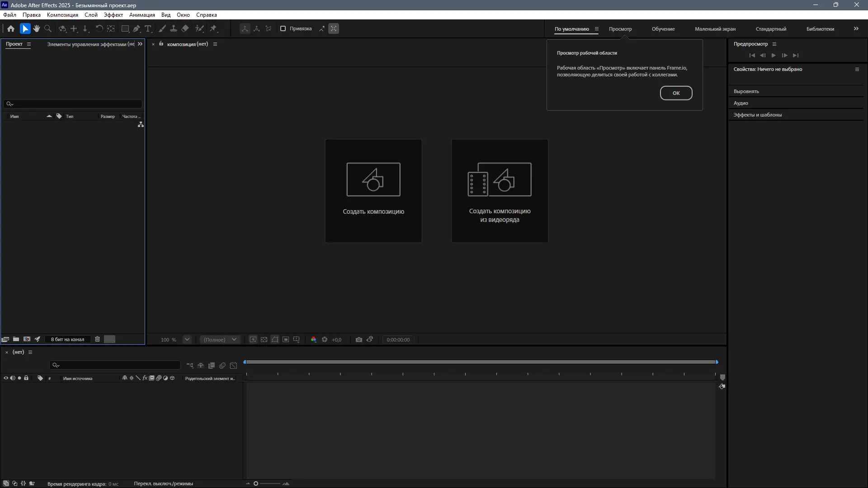Open the Graph Editor in the timeline
868x488 pixels.
click(234, 366)
